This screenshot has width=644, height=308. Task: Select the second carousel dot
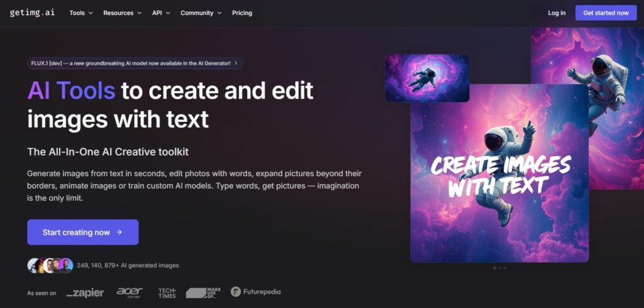[x=499, y=268]
